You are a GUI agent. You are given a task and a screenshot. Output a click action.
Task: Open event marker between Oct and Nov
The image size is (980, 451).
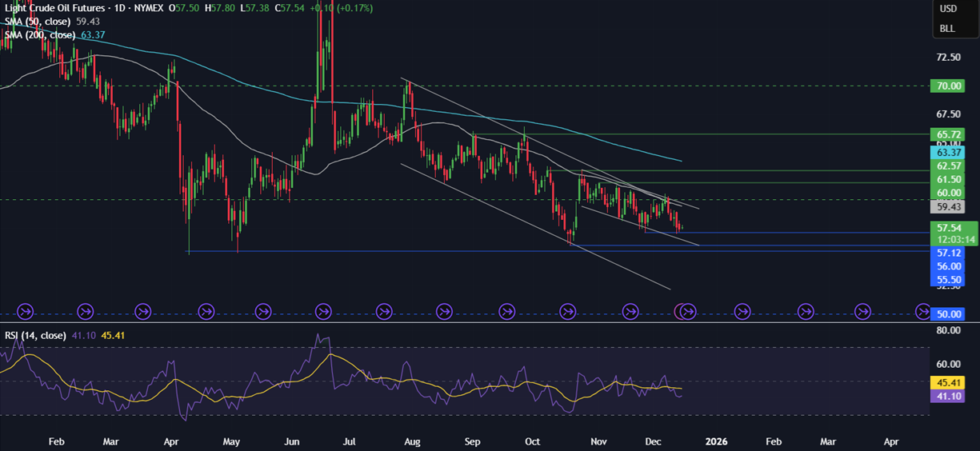568,311
